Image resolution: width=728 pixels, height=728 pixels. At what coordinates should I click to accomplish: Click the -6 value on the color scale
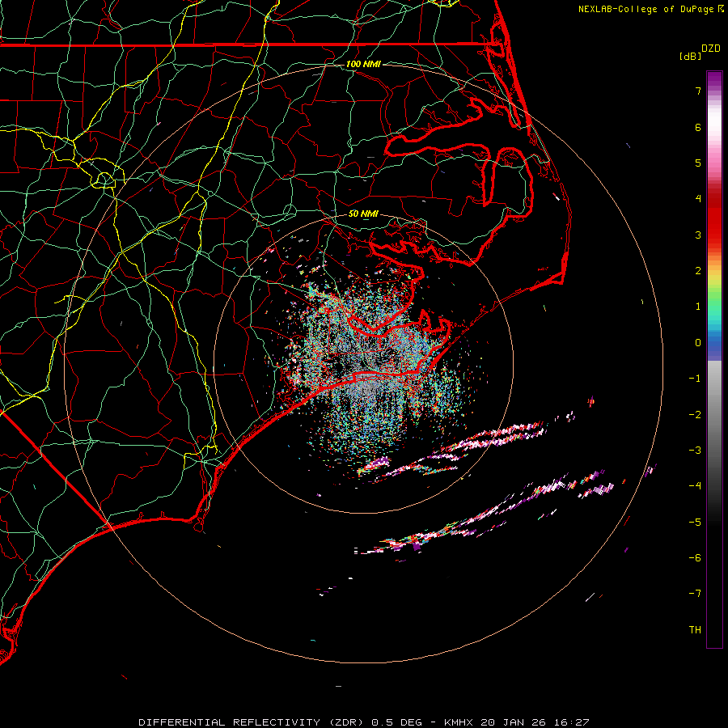pos(695,558)
